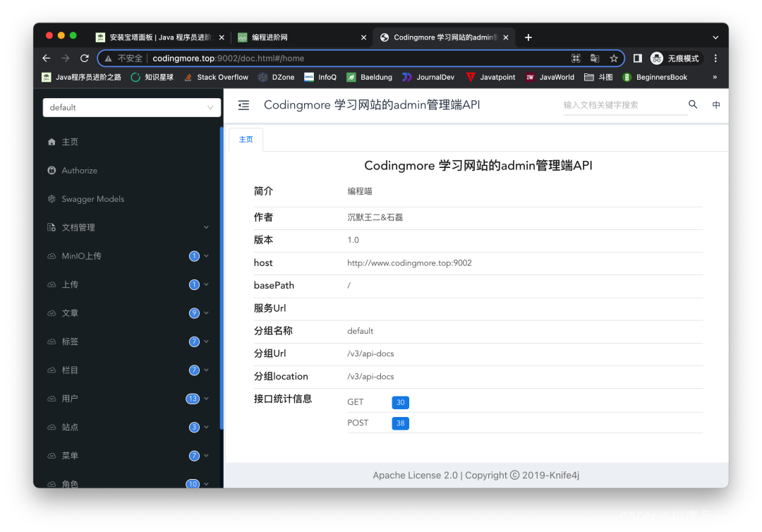Show more bookmarks with the overflow chevron
This screenshot has width=762, height=532.
tap(715, 77)
